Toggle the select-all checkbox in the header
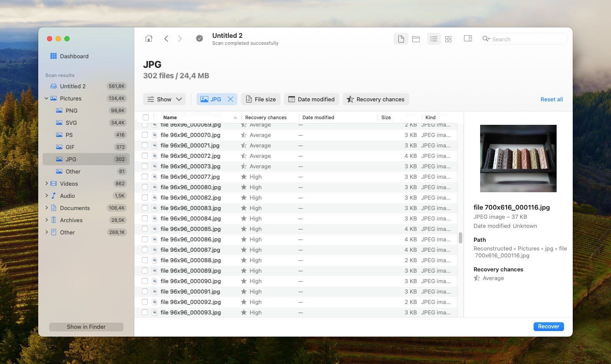The width and height of the screenshot is (611, 364). [145, 117]
